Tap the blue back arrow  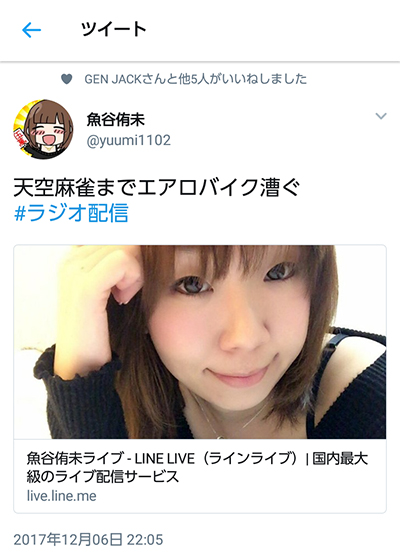(x=31, y=30)
